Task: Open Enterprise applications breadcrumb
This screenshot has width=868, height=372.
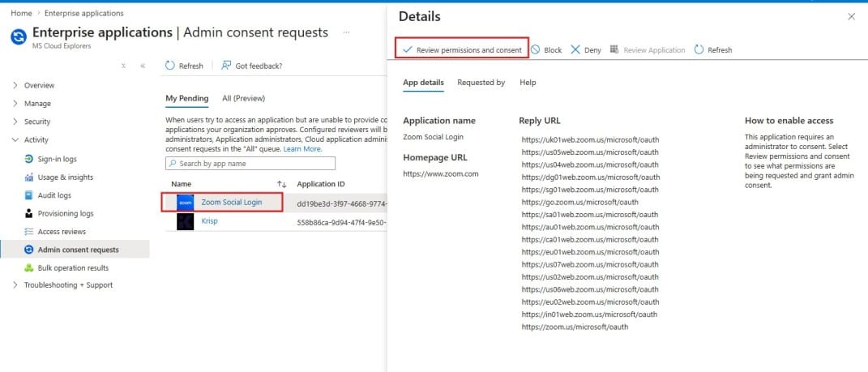Action: [x=84, y=13]
